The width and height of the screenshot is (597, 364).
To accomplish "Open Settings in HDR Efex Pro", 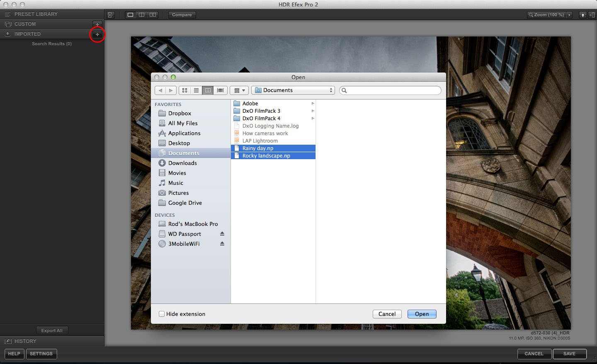I will (x=41, y=354).
